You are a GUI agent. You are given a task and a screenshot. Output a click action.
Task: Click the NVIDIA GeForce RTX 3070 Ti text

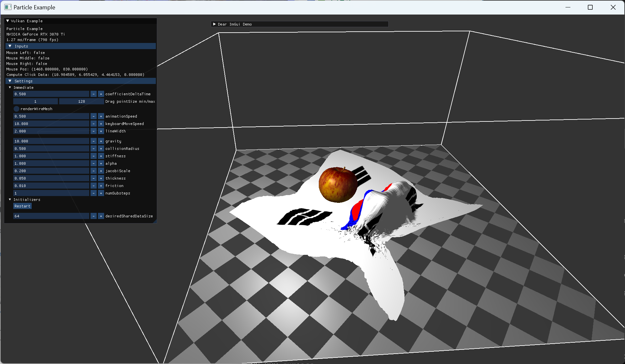coord(36,34)
